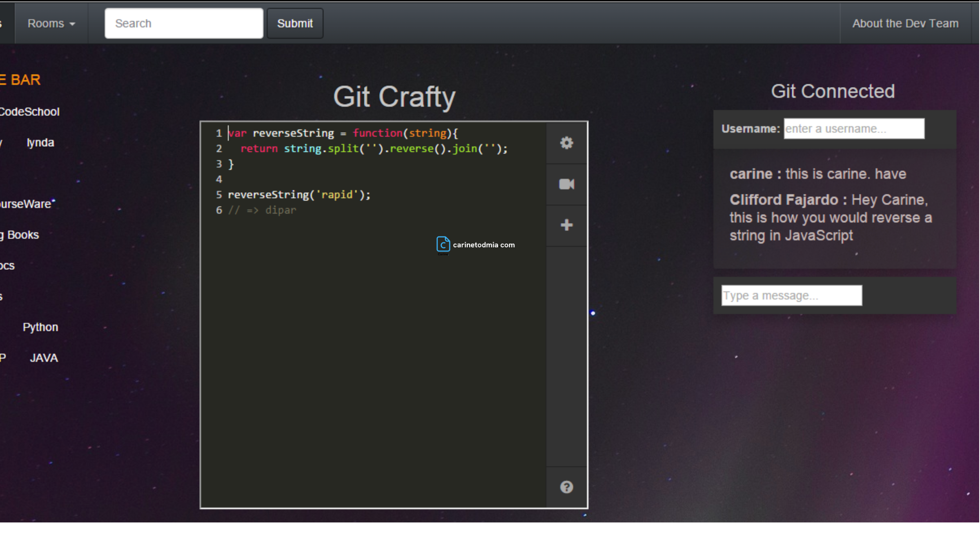This screenshot has height=551, width=980.
Task: Open the JAVA resource link
Action: click(43, 358)
